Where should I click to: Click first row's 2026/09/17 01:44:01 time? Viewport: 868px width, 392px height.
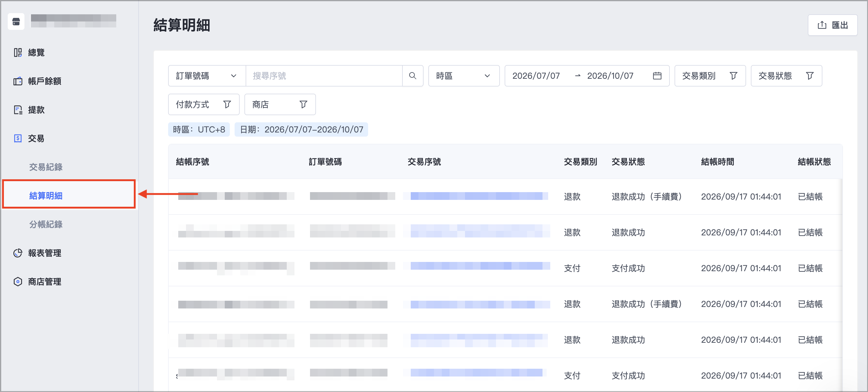pos(741,197)
